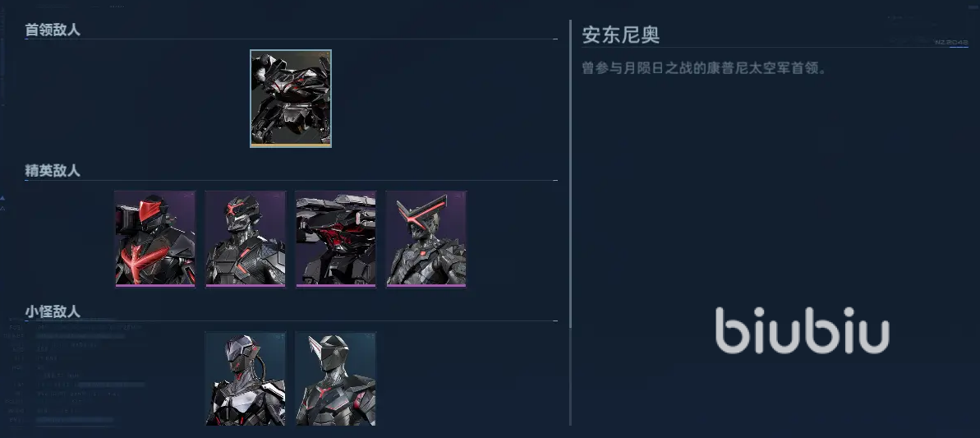Open the elite enemy with shoulder cannon
This screenshot has width=980, height=438.
pos(155,239)
